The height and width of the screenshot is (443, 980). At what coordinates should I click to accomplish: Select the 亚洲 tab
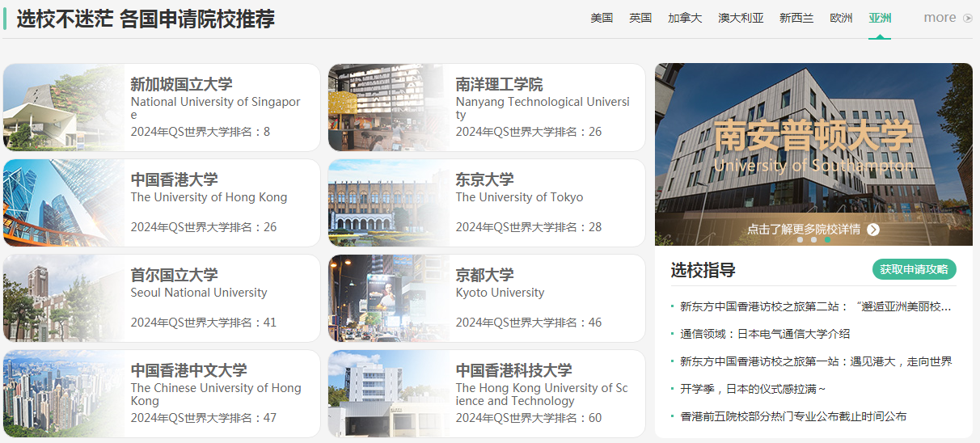(880, 18)
